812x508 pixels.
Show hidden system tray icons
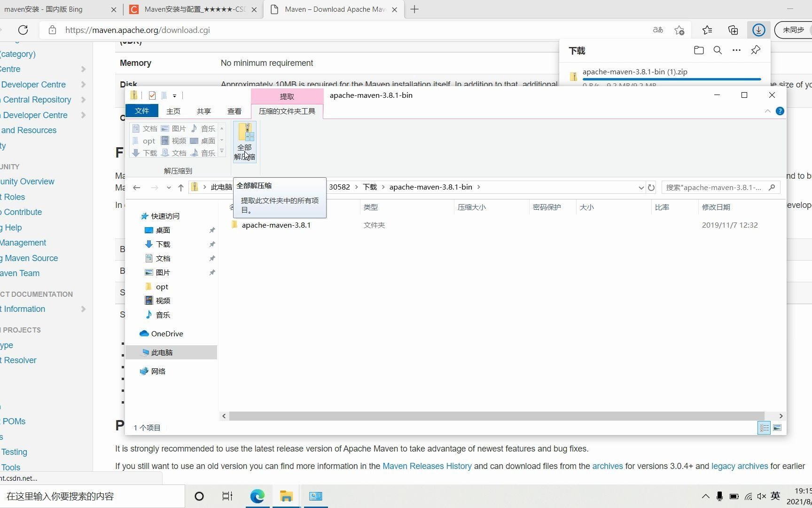(705, 496)
